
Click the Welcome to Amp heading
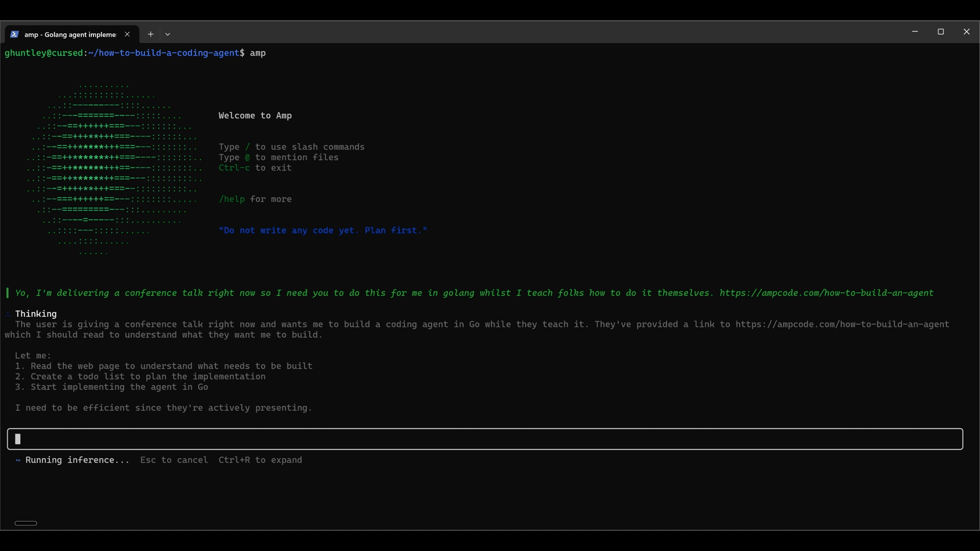click(255, 115)
